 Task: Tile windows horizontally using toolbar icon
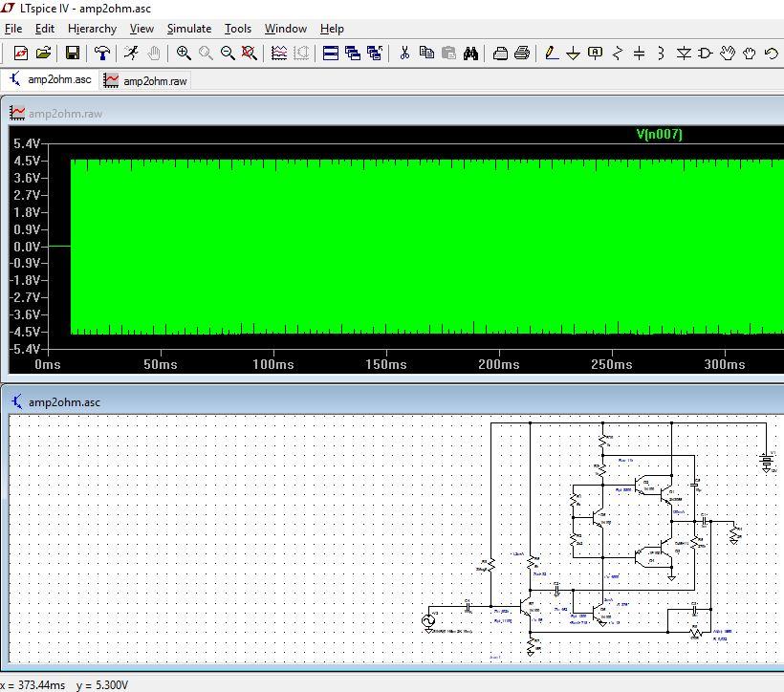pyautogui.click(x=331, y=53)
